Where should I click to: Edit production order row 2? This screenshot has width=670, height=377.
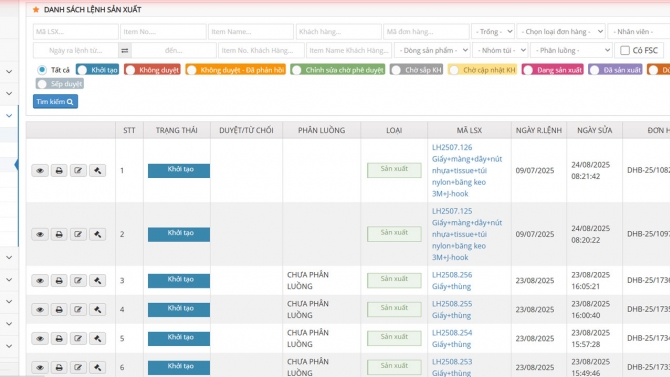(x=78, y=234)
